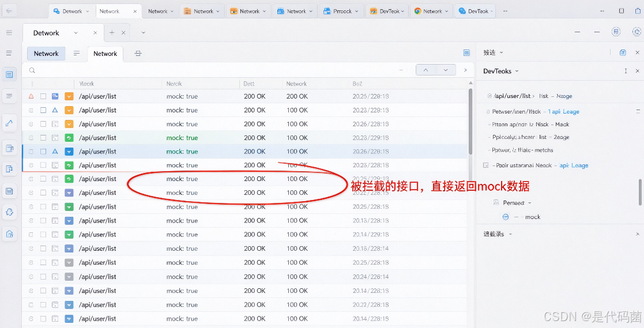Click the active document-list icon in the left sidebar
This screenshot has width=644, height=328.
9,75
